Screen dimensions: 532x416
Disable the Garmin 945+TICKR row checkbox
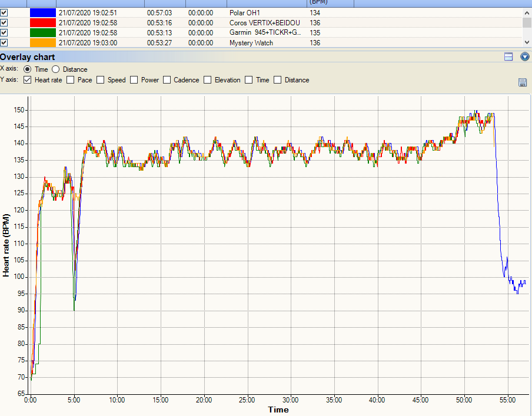tap(4, 32)
